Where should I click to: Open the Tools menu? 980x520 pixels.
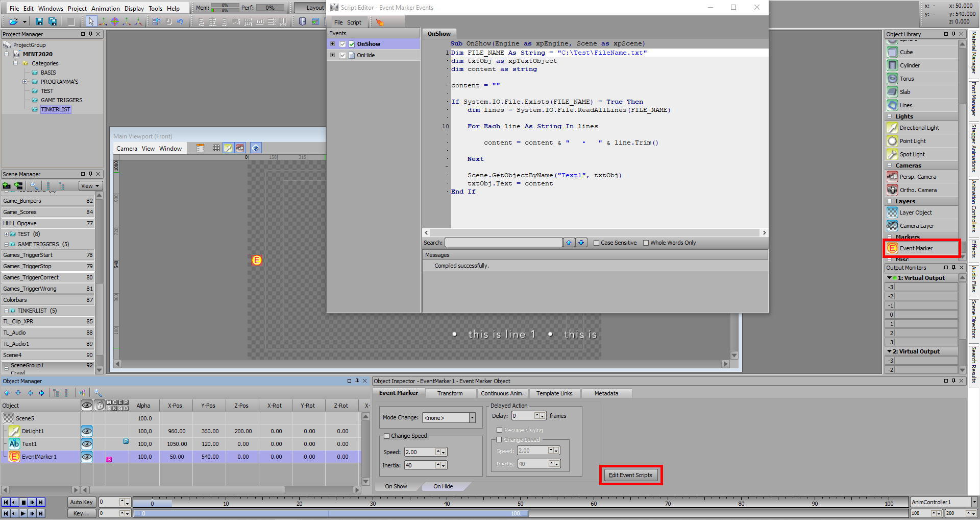pyautogui.click(x=155, y=8)
